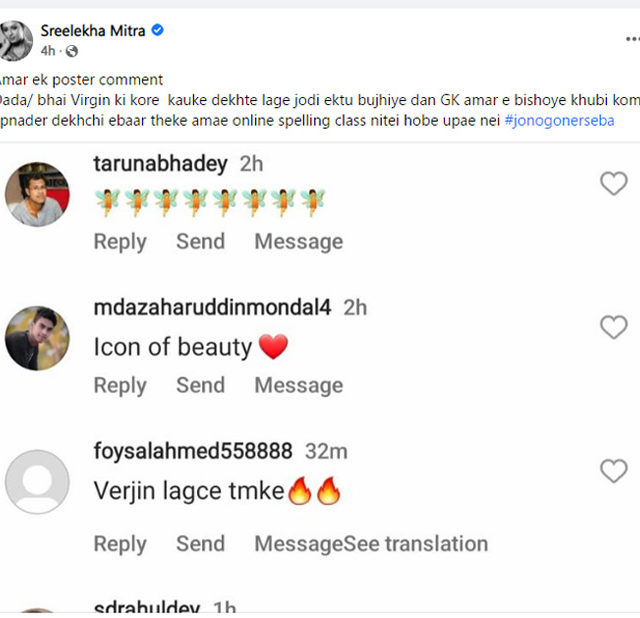Open Sreelekha Mitra's profile name link
The height and width of the screenshot is (618, 640).
(x=93, y=31)
